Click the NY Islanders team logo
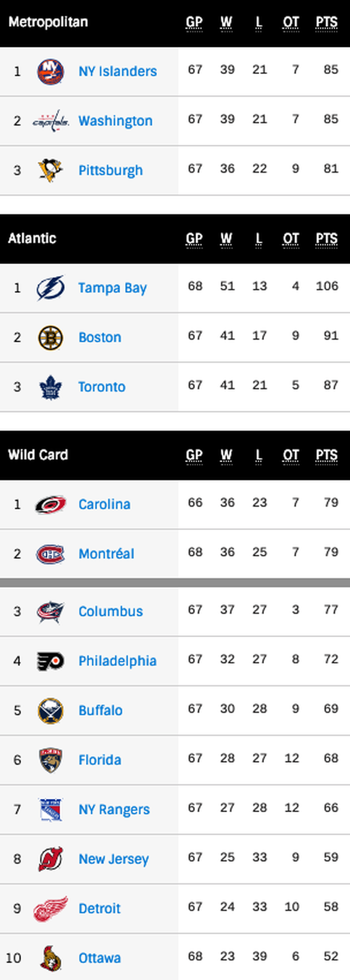 [51, 72]
